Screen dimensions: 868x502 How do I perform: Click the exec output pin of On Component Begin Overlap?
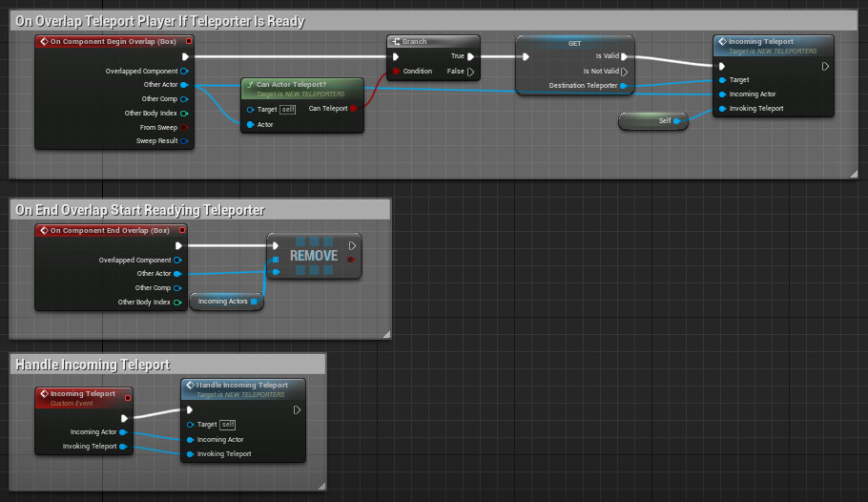tap(185, 56)
